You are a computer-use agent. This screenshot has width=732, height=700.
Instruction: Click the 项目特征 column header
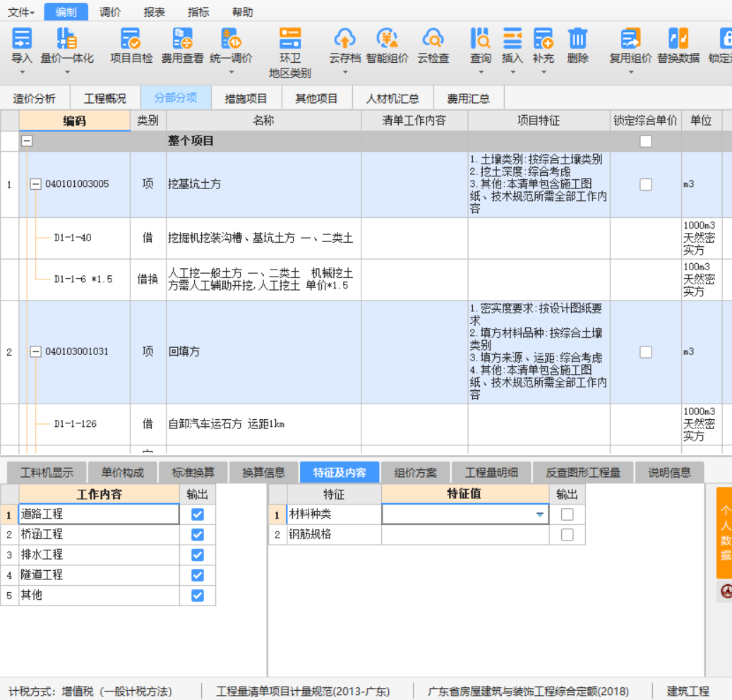point(539,121)
